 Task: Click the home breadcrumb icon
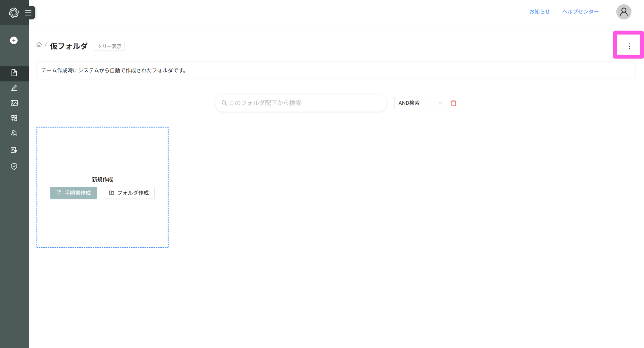click(39, 45)
